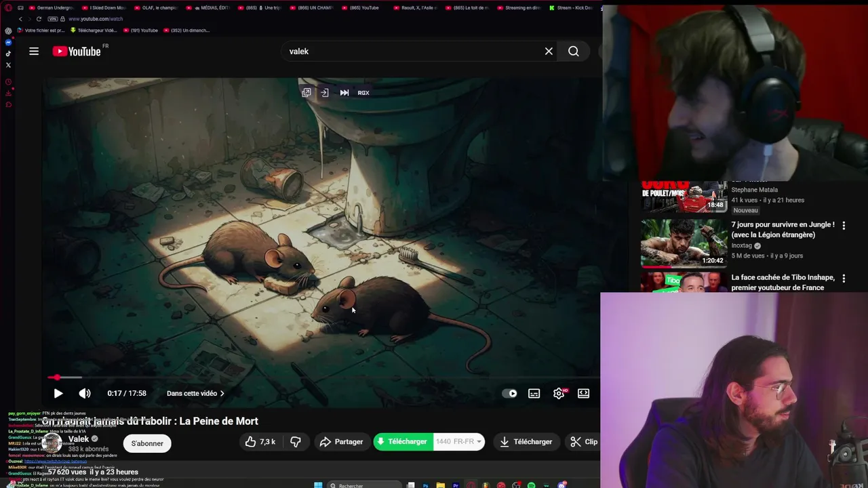Like the video showing 7,3 k
Screen dimensions: 868x488
click(x=260, y=442)
